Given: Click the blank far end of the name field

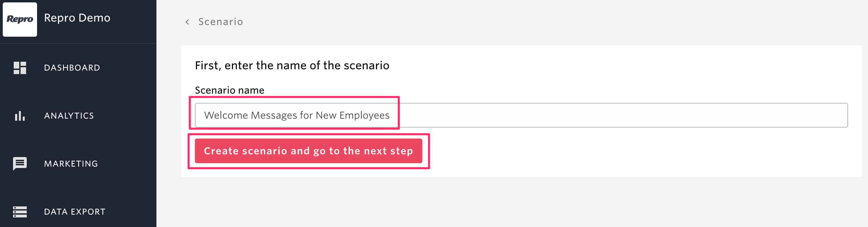Looking at the screenshot, I should click(789, 115).
